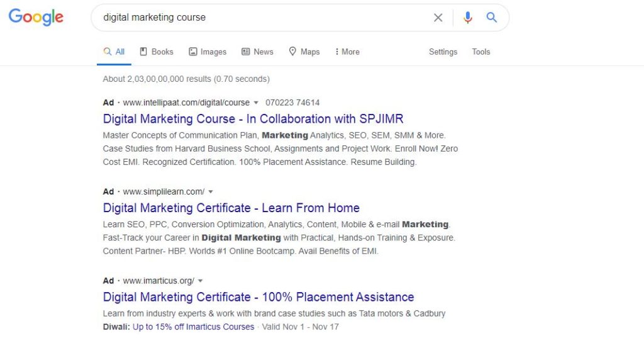Click the intellipaat phone number 070223 74614

coord(292,103)
